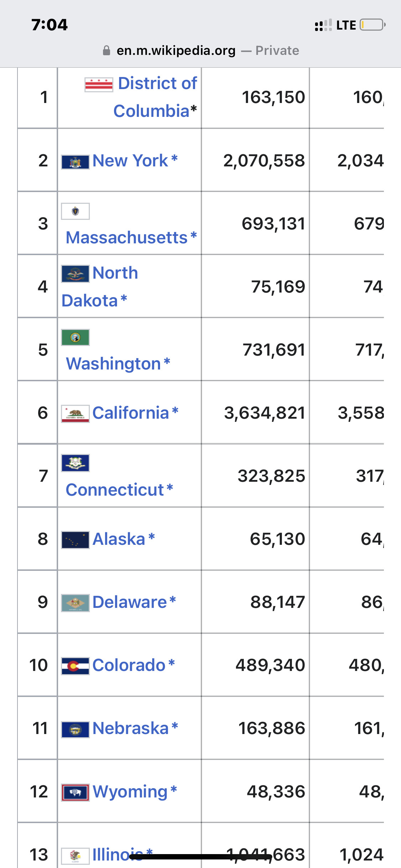Tap the Washington state flag icon
The width and height of the screenshot is (401, 868).
pos(75,337)
